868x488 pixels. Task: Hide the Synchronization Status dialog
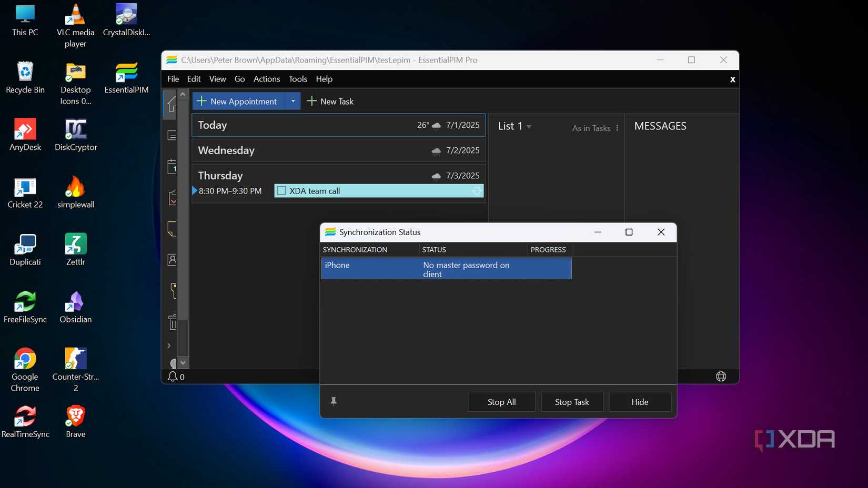coord(640,402)
